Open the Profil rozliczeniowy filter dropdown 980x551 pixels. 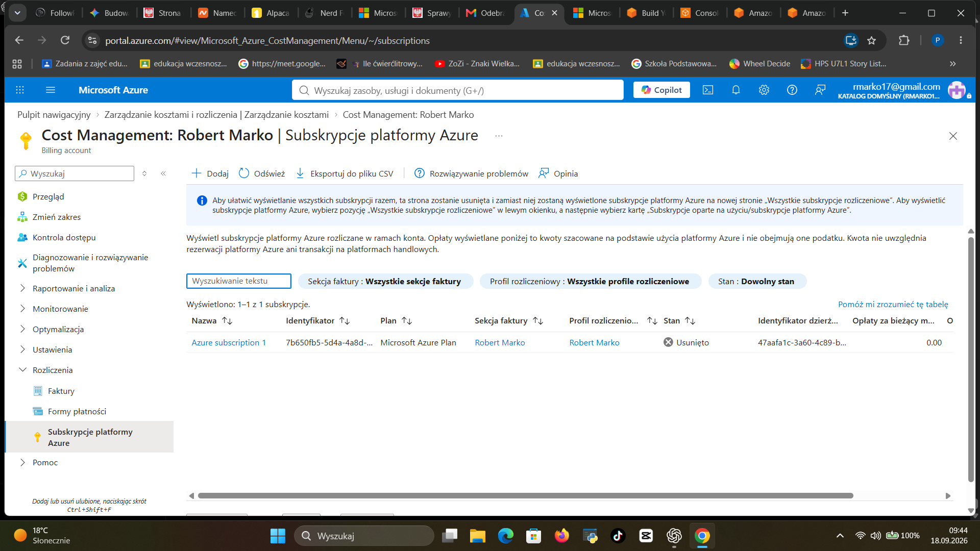pos(591,281)
